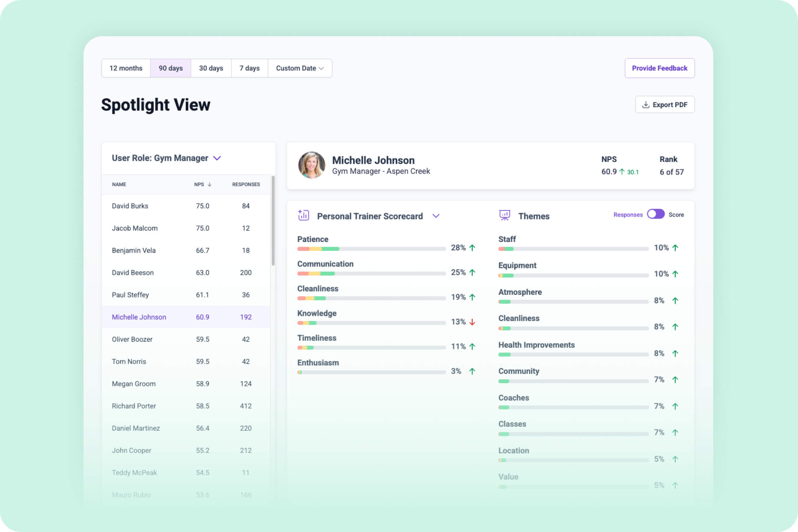
Task: Click the Themes presentation board icon
Action: tap(505, 215)
